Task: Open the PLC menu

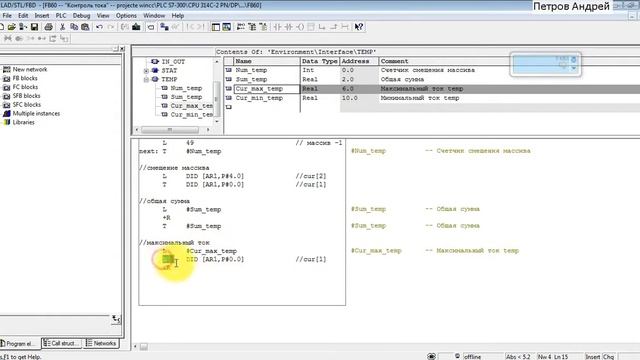Action: point(61,16)
